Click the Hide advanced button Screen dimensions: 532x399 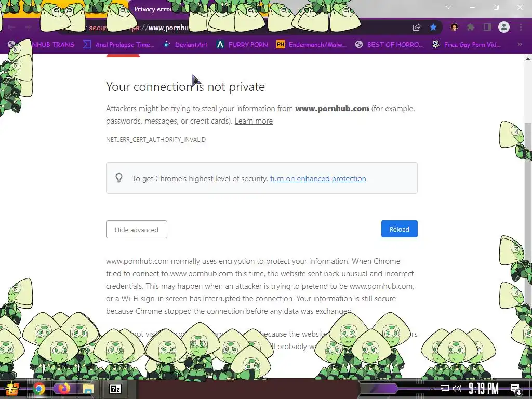tap(137, 230)
